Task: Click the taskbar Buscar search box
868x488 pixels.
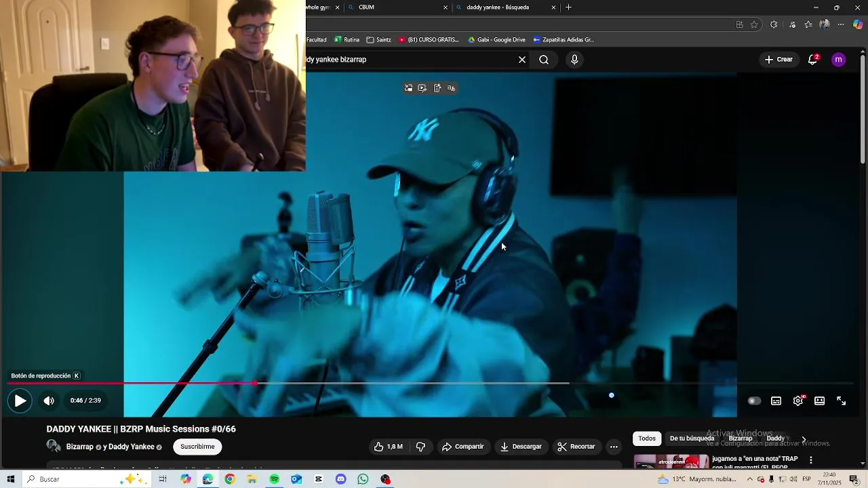Action: pyautogui.click(x=86, y=479)
